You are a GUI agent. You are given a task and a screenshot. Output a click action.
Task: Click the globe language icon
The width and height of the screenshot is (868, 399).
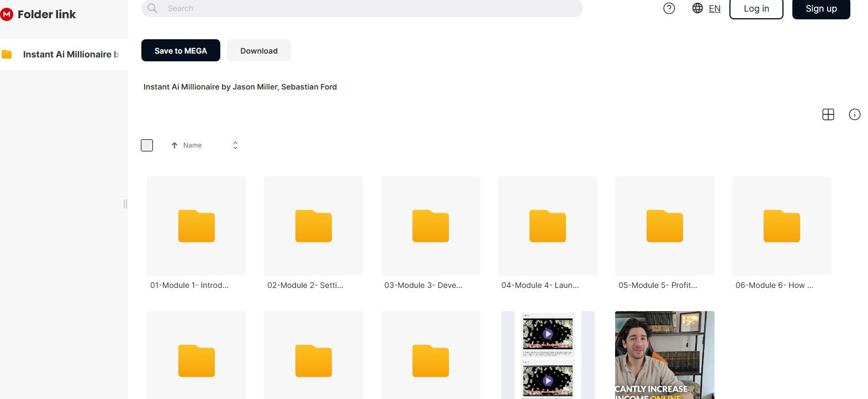point(697,8)
